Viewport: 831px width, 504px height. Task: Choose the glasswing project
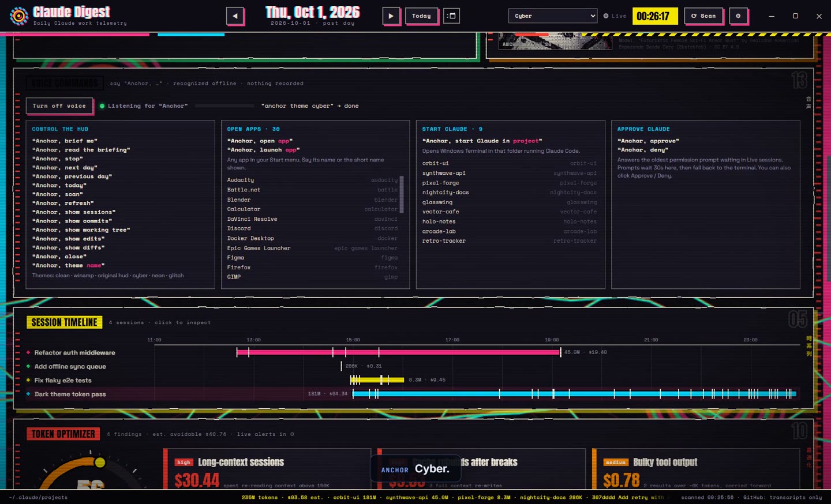510,202
